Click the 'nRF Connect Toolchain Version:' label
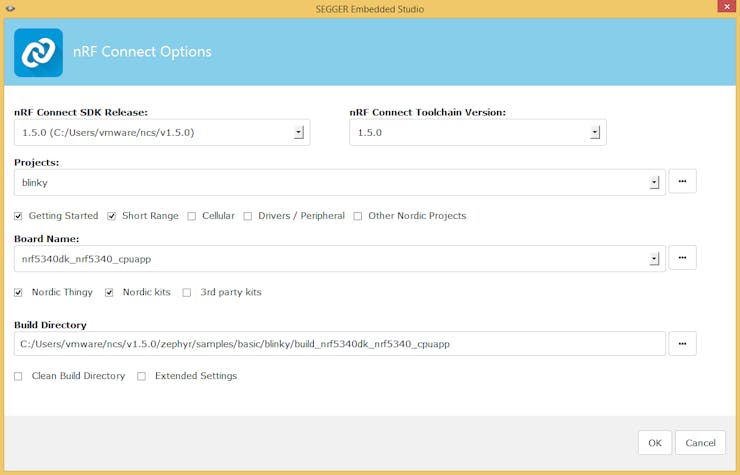 pyautogui.click(x=428, y=112)
